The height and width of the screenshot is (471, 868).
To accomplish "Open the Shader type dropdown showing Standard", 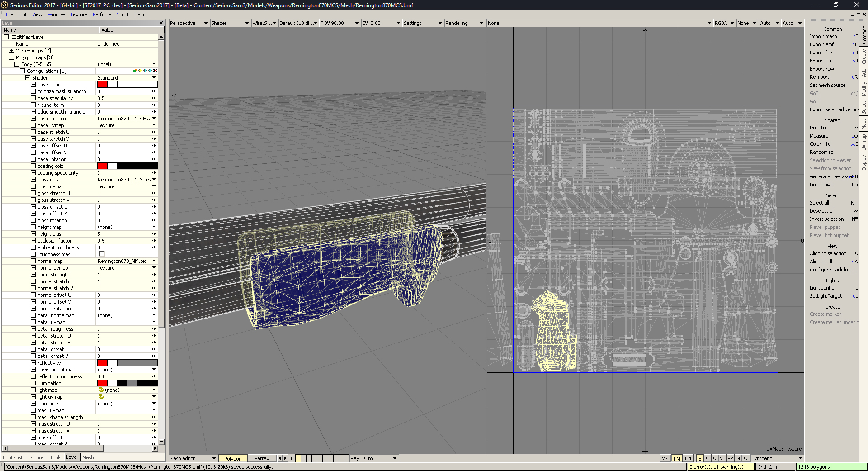I will (154, 78).
